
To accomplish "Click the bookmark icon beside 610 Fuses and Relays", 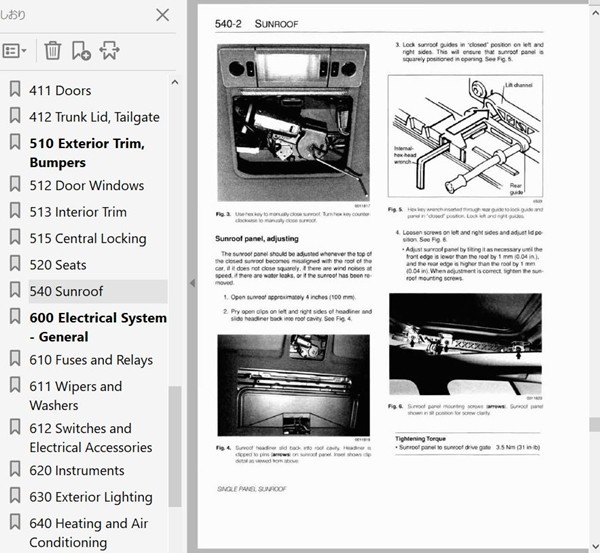I will tap(15, 358).
